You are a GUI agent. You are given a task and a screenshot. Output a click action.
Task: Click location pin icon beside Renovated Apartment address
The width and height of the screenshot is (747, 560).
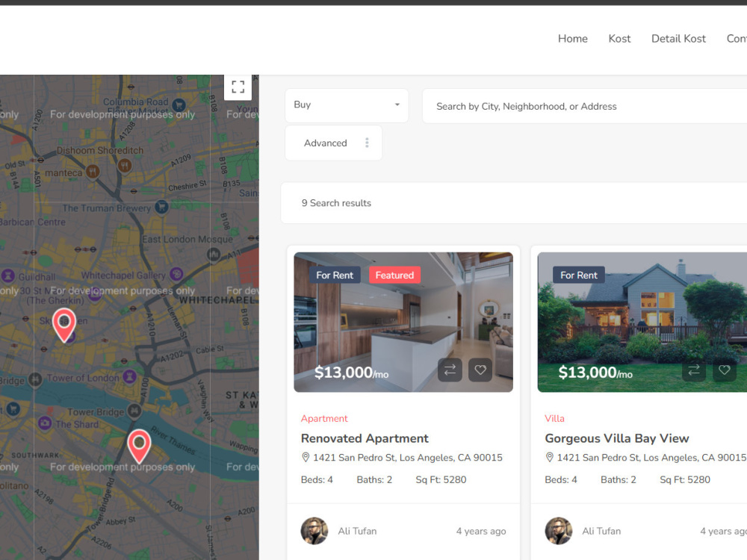pos(306,457)
